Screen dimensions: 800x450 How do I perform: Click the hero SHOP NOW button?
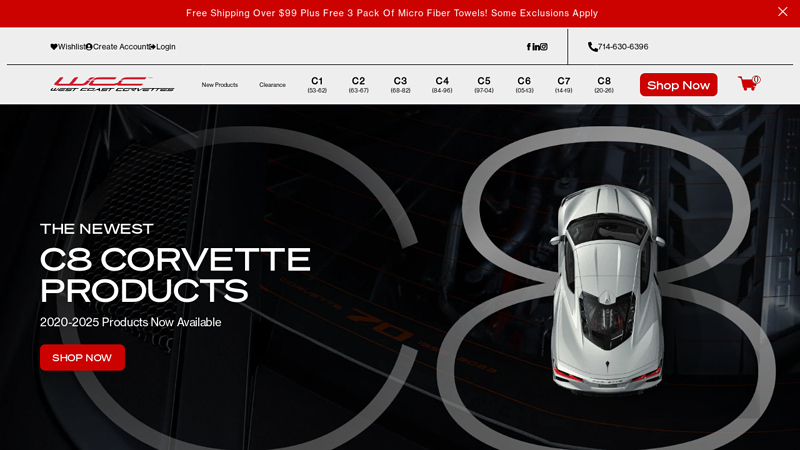click(82, 357)
